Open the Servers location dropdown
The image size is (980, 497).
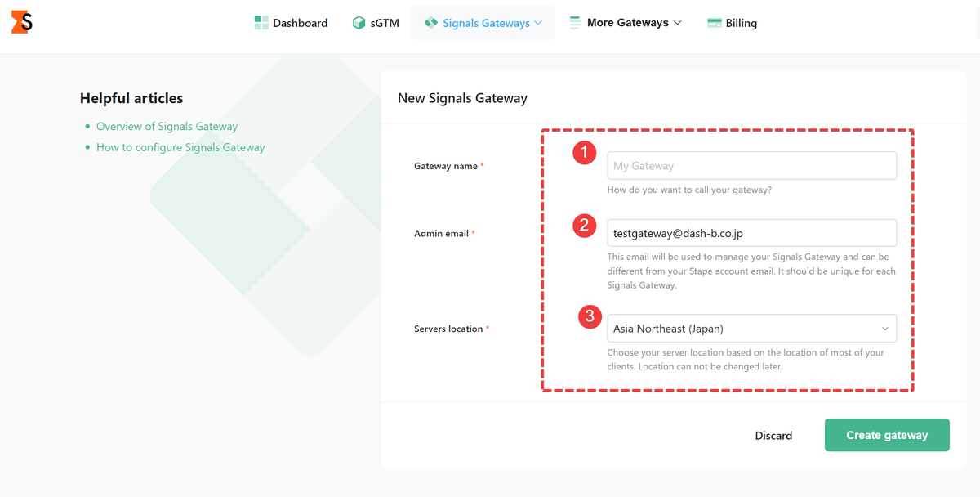[751, 328]
